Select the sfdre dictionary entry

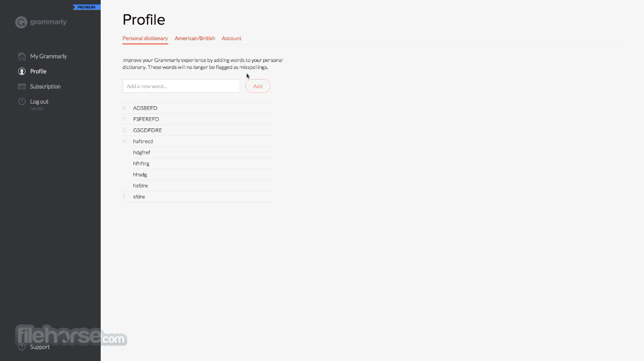click(139, 197)
